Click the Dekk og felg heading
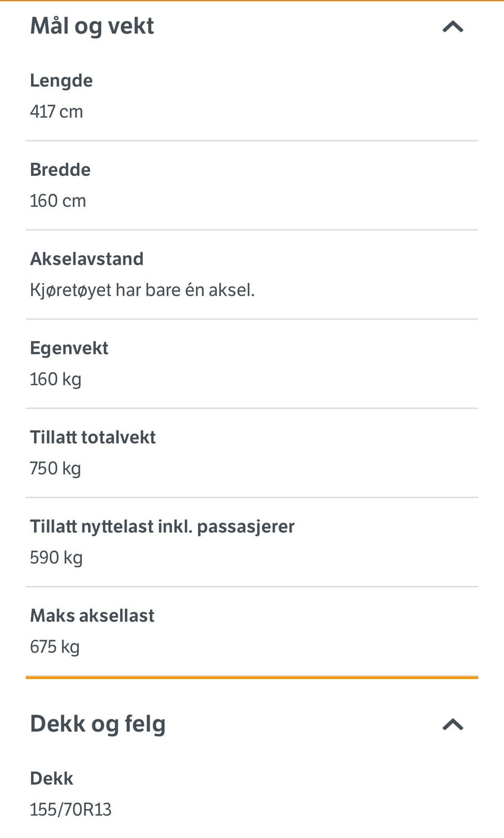 point(98,724)
